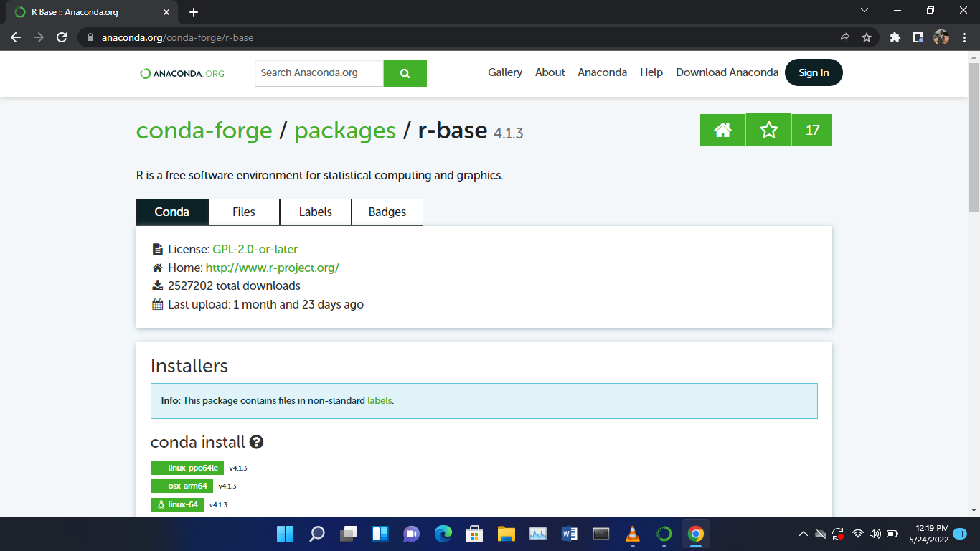Open Microsoft Store from taskbar

point(475,534)
